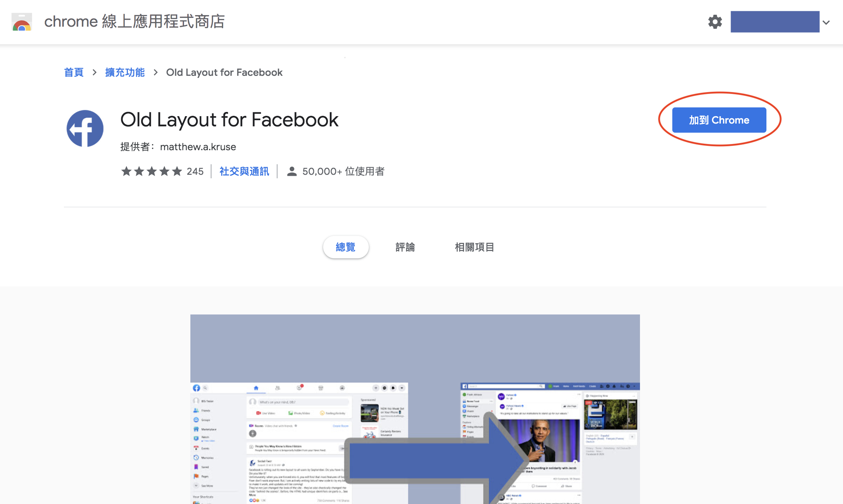
Task: Expand the account dropdown arrow at top right
Action: click(826, 22)
